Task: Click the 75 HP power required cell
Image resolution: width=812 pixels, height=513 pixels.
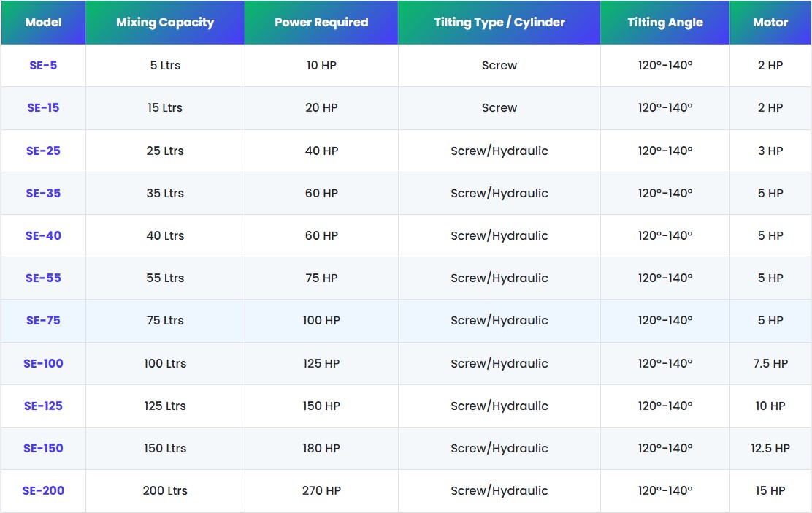Action: (x=321, y=278)
